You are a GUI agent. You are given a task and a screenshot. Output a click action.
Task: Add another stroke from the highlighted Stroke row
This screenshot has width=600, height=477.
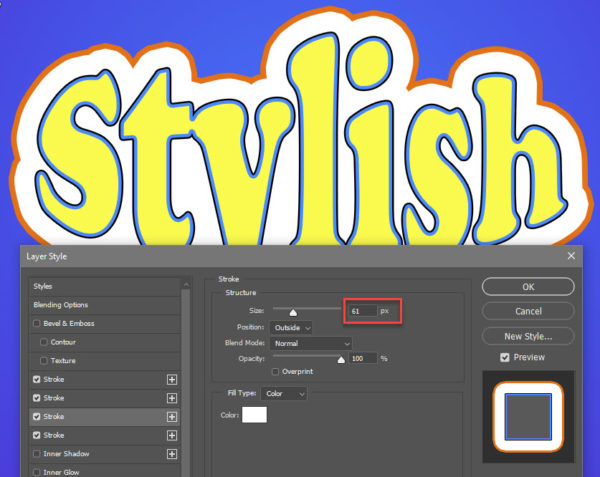coord(172,417)
